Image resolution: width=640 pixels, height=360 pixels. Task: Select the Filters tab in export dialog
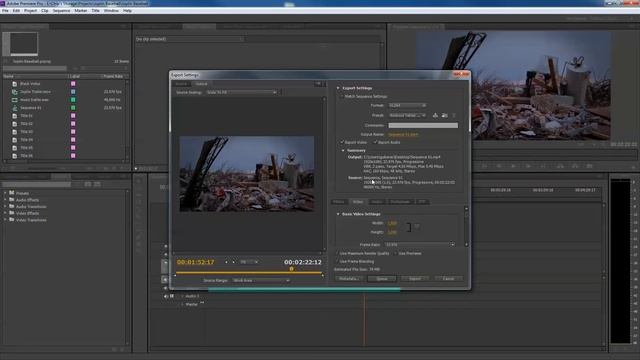[x=339, y=202]
